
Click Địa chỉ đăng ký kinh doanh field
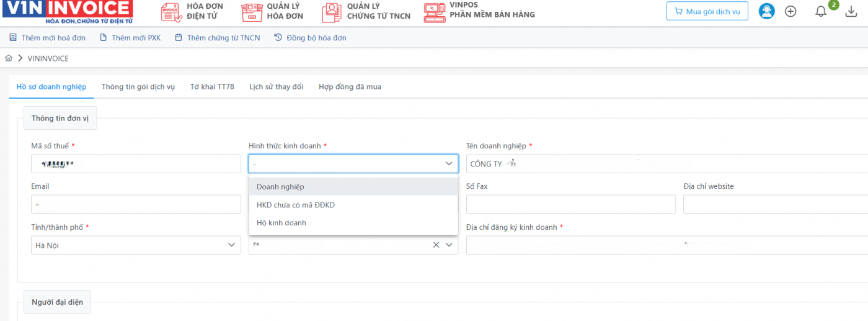(667, 245)
